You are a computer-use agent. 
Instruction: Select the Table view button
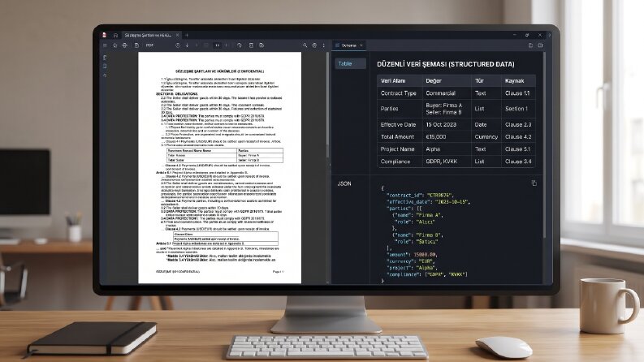[x=350, y=63]
